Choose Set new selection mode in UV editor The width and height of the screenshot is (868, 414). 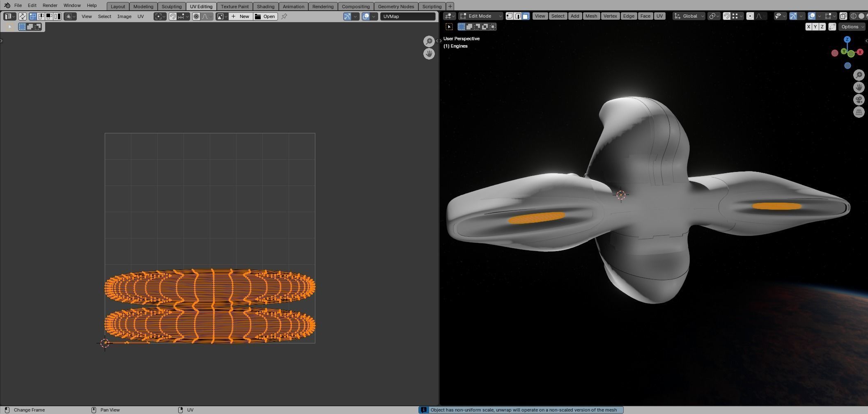(x=22, y=27)
